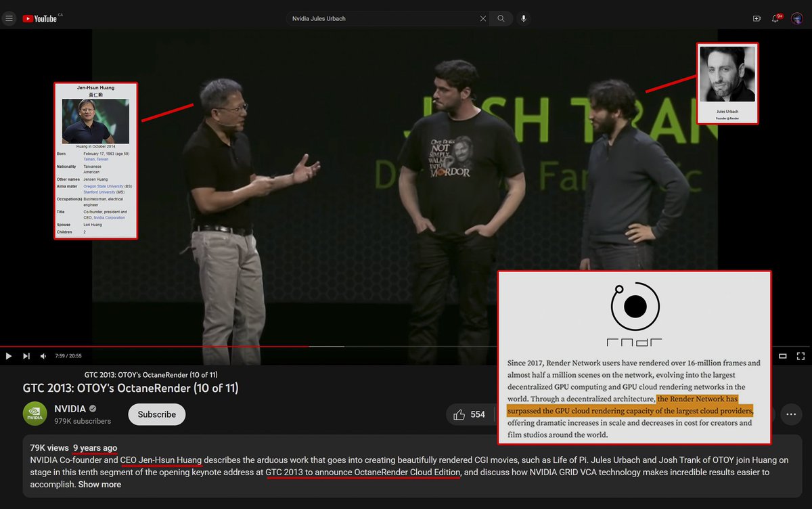This screenshot has width=812, height=509.
Task: Subscribe to the NVIDIA channel
Action: click(x=156, y=414)
